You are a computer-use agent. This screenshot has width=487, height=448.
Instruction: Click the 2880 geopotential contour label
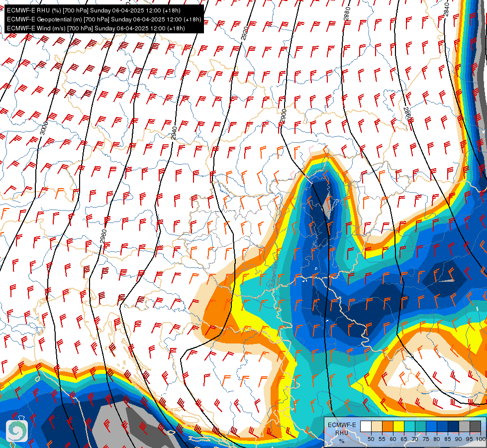pyautogui.click(x=347, y=13)
